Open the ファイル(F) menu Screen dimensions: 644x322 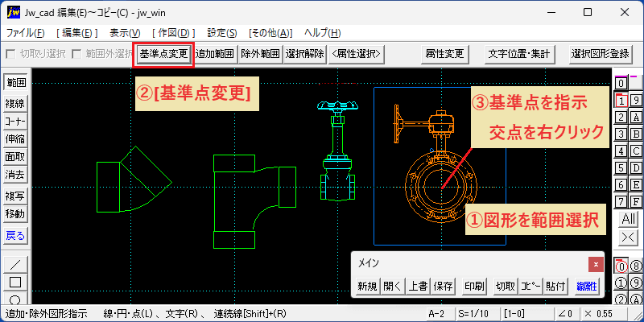click(x=26, y=33)
